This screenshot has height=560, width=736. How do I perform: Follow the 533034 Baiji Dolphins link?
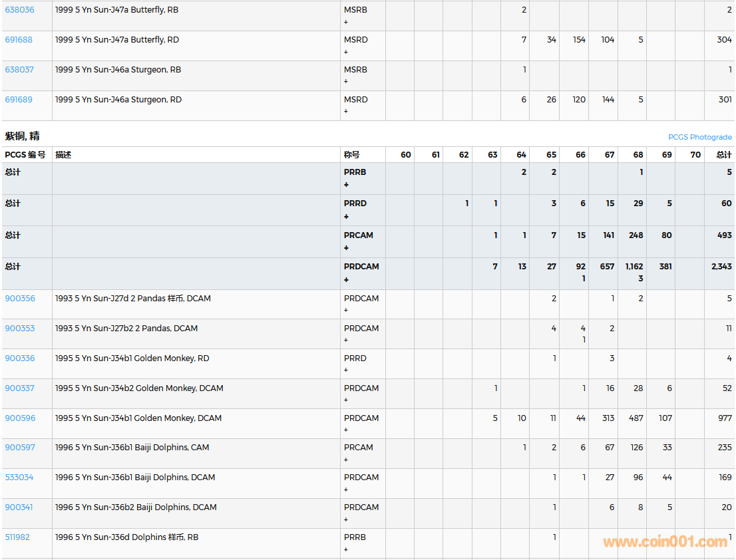click(x=19, y=478)
